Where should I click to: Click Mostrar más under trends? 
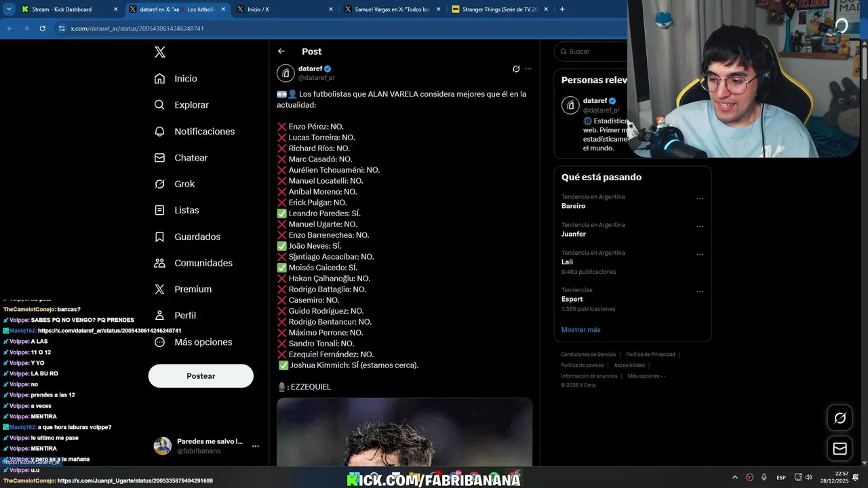click(x=580, y=330)
